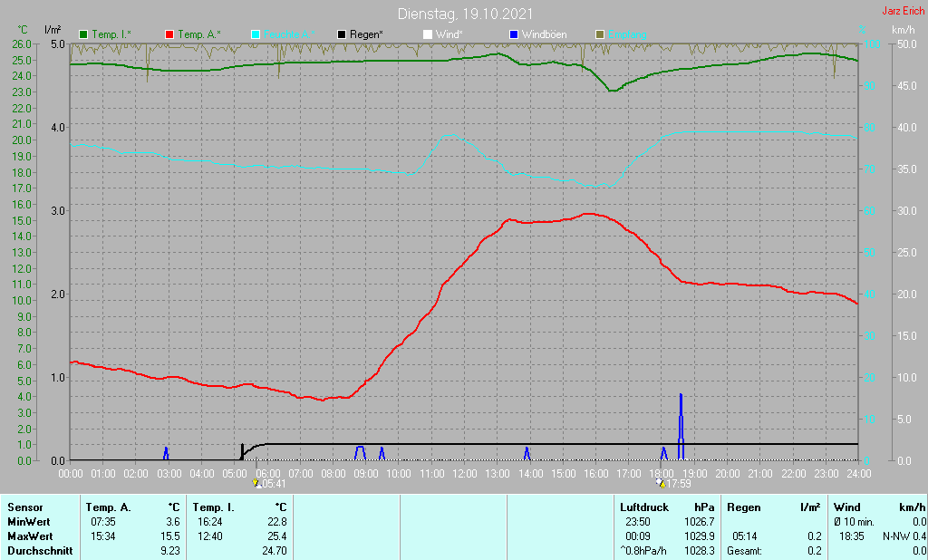
Task: Click the "50.0" value on wind speed axis
Action: coord(906,44)
